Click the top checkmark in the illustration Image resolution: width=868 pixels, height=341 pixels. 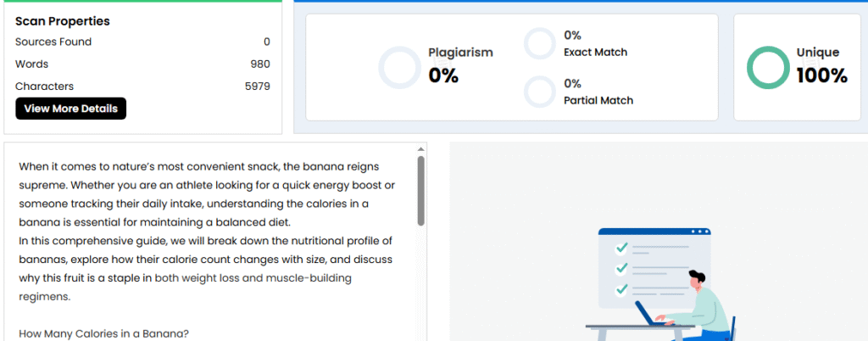pyautogui.click(x=621, y=249)
